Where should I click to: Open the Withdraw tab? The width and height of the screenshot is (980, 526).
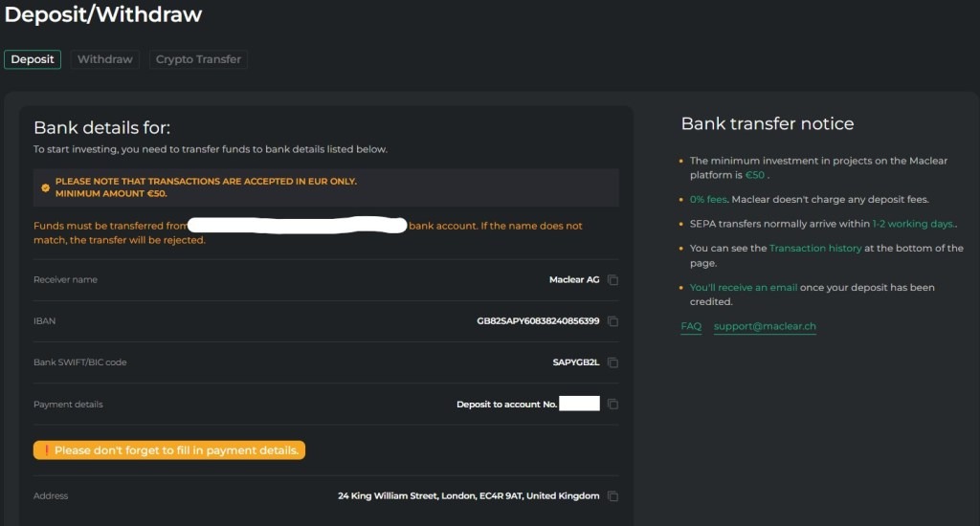point(104,59)
